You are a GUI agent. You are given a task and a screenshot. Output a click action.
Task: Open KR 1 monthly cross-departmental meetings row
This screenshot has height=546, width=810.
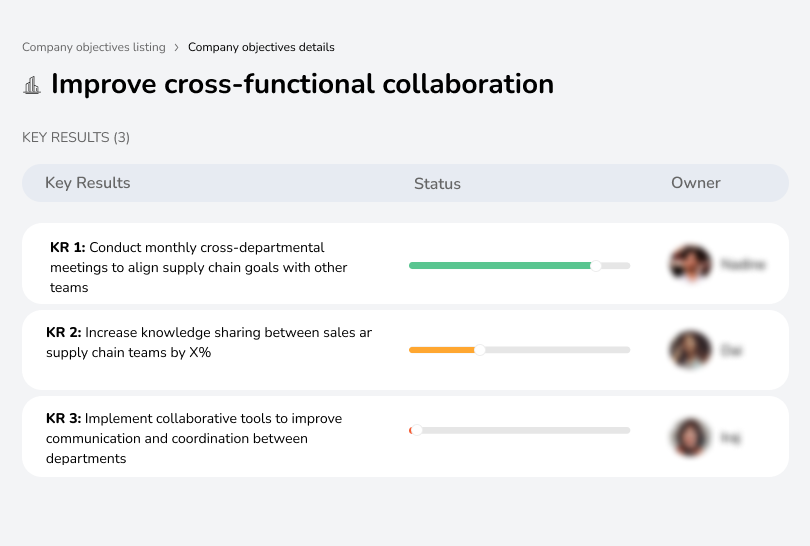click(x=405, y=263)
